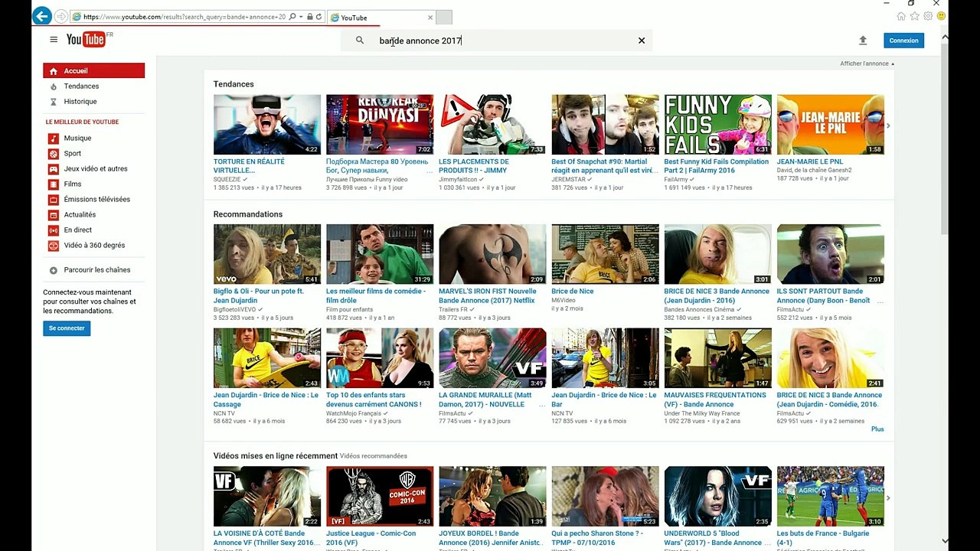The height and width of the screenshot is (551, 980).
Task: Click the Sport channel icon
Action: click(x=54, y=154)
